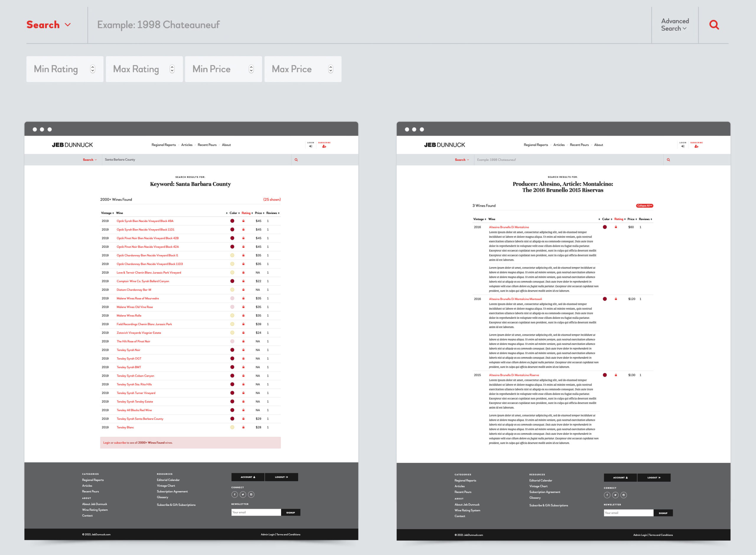Open Regional Reports in the right window nav
The height and width of the screenshot is (555, 756).
(x=536, y=145)
